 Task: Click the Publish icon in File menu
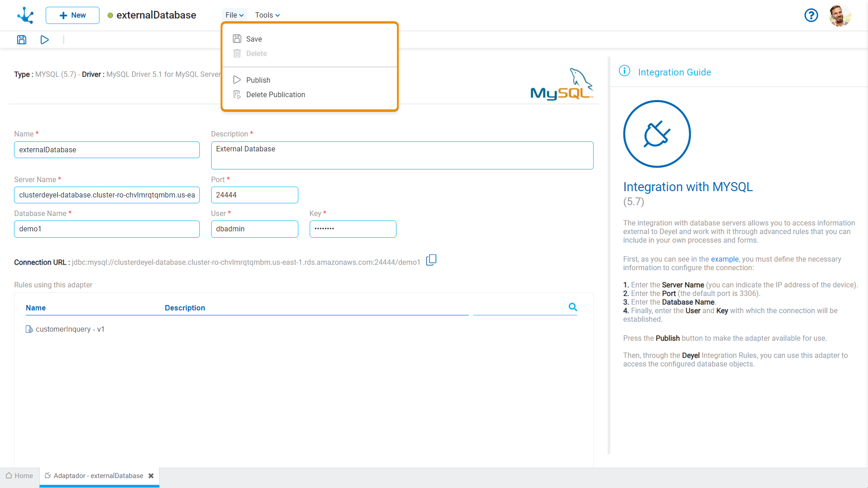pyautogui.click(x=237, y=80)
